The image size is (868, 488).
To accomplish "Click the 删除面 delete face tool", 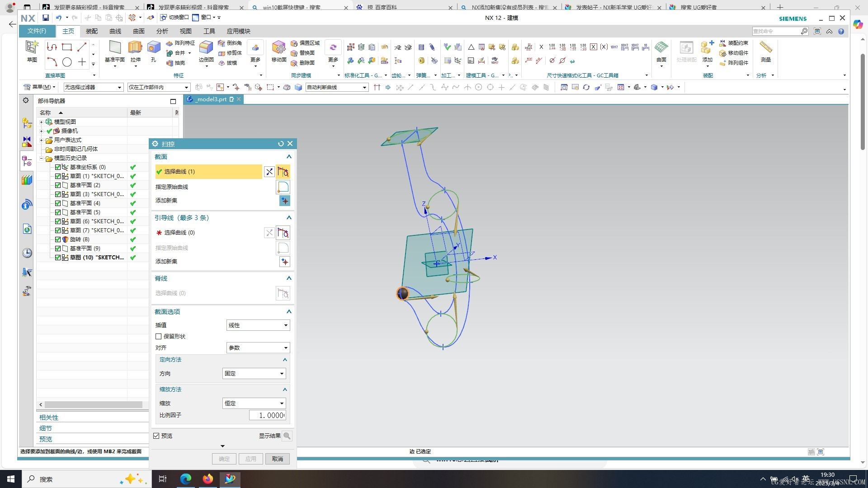I will (303, 63).
